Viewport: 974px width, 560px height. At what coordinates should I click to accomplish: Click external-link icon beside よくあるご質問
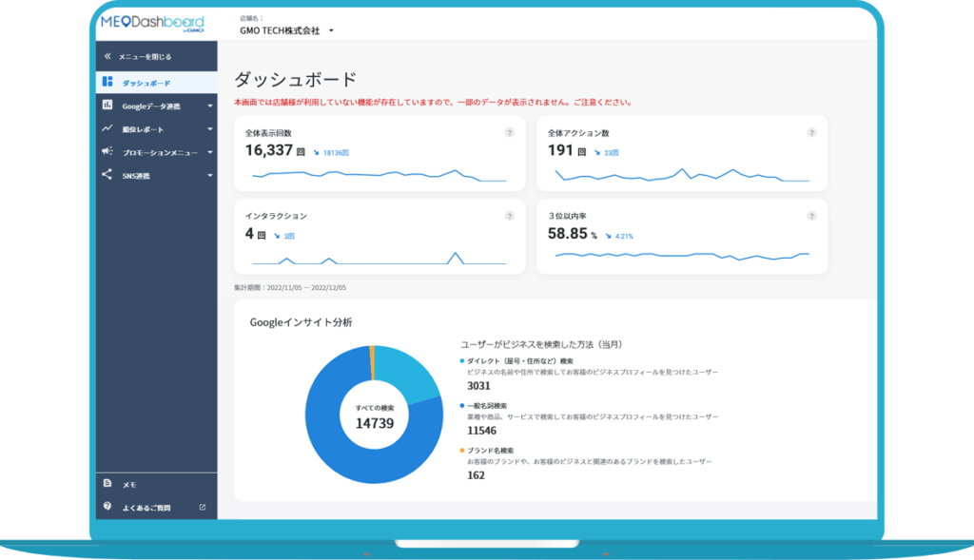tap(203, 507)
